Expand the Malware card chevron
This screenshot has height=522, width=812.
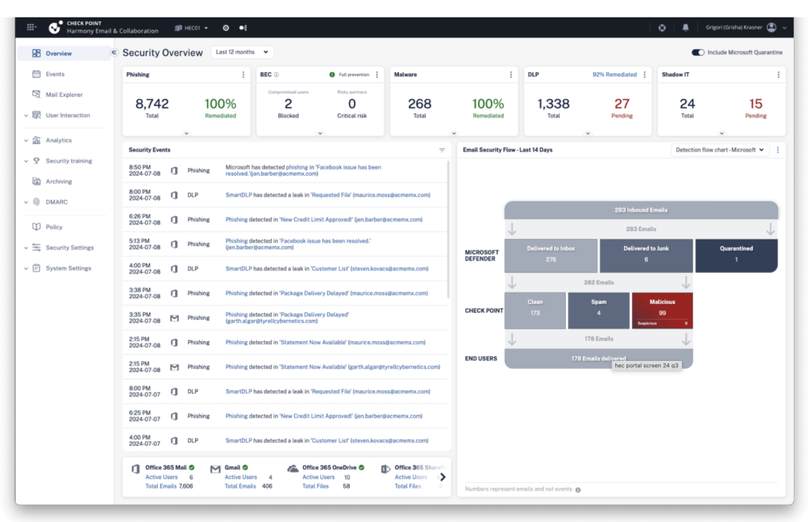(x=454, y=133)
